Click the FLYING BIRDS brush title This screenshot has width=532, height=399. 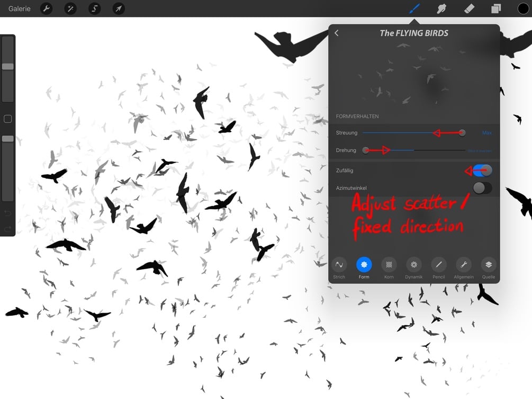(414, 33)
